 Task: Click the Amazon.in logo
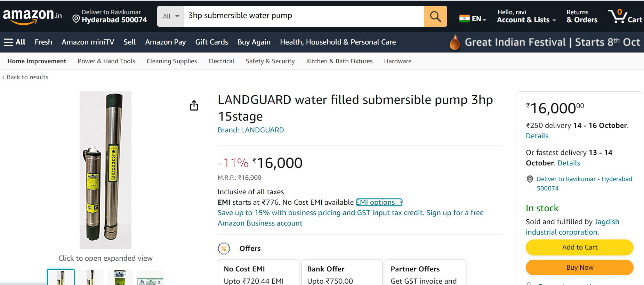coord(32,16)
